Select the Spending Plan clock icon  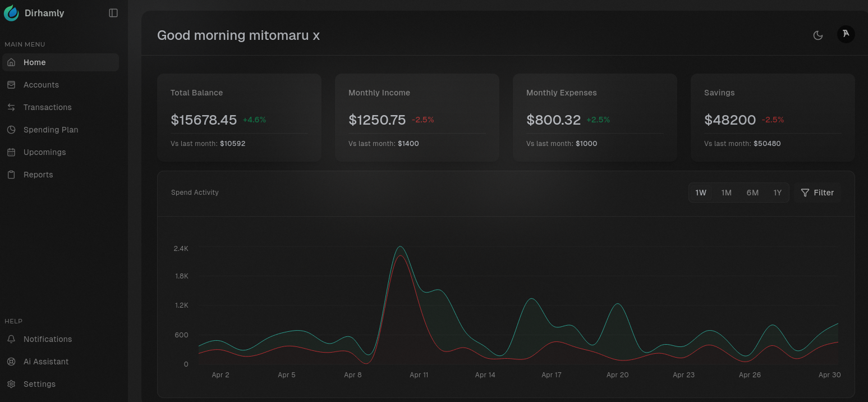(x=12, y=129)
